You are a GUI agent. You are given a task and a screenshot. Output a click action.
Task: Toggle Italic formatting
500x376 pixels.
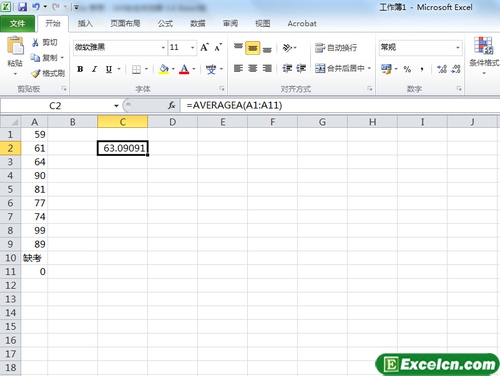click(x=94, y=69)
